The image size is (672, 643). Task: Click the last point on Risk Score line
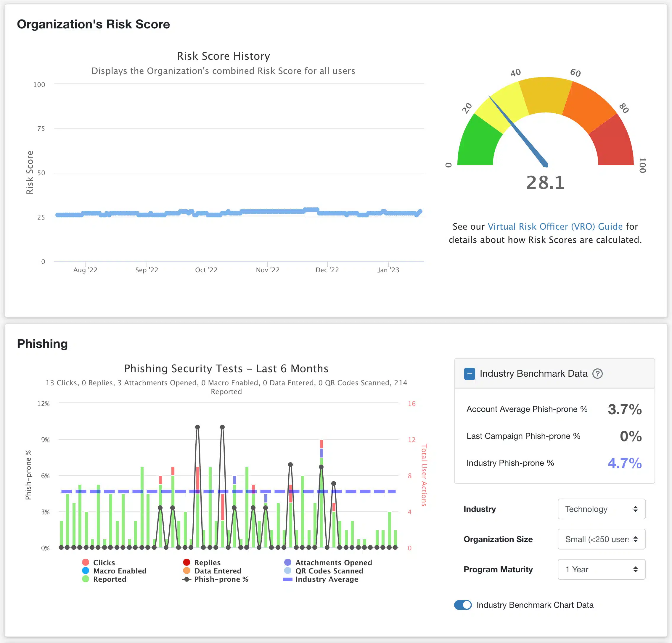pyautogui.click(x=420, y=212)
